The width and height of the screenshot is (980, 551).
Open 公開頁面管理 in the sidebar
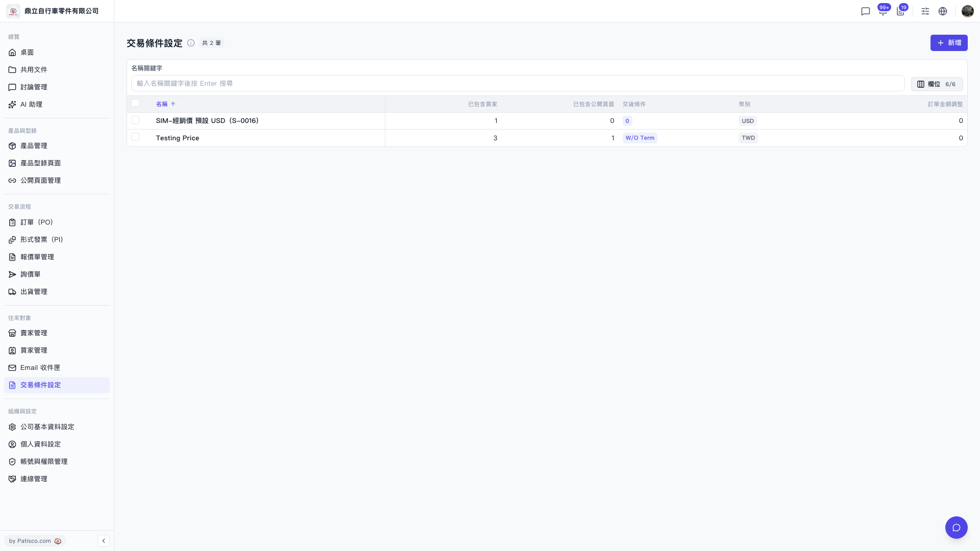point(57,181)
